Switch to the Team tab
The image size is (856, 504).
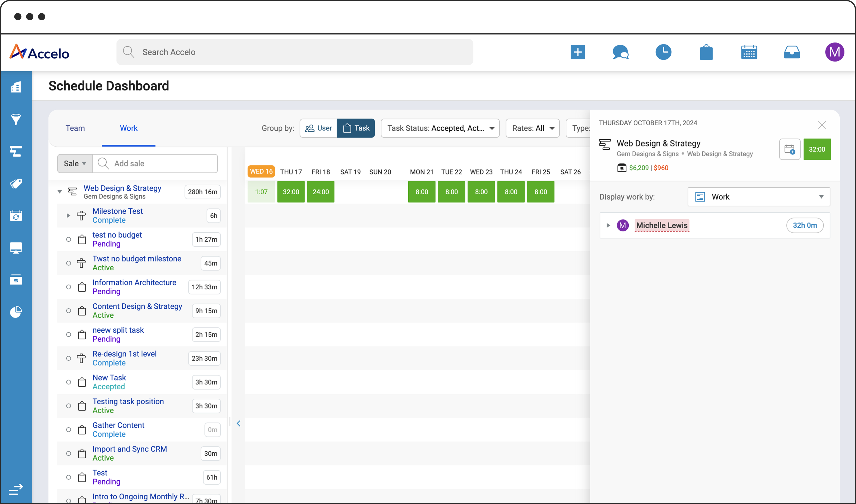pos(75,128)
